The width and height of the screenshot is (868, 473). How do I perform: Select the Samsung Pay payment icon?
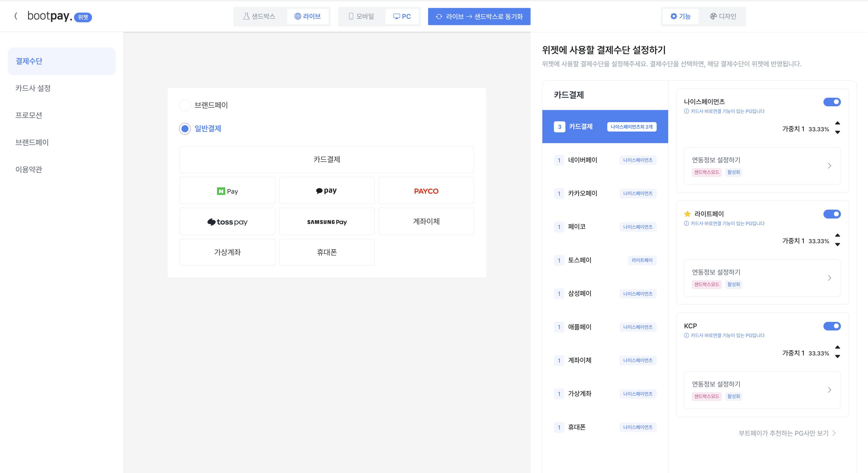pos(326,221)
